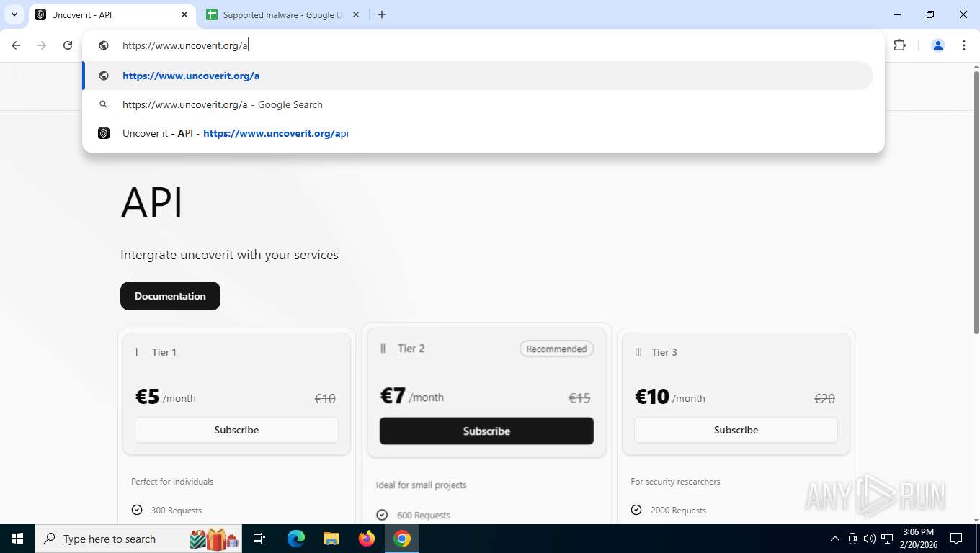Click the 'Intergrate uncoverit with your services' text

tap(229, 255)
